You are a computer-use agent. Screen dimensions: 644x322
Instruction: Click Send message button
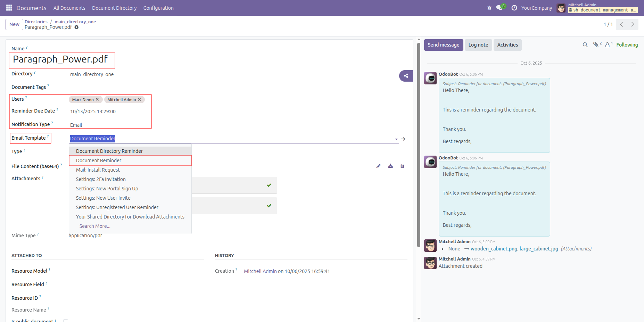point(444,45)
